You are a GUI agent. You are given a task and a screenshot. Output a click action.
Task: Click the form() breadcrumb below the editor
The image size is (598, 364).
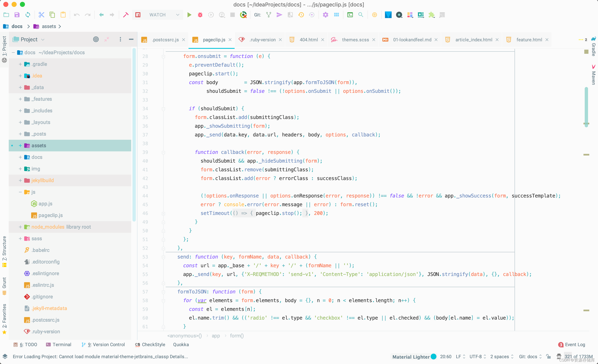237,336
